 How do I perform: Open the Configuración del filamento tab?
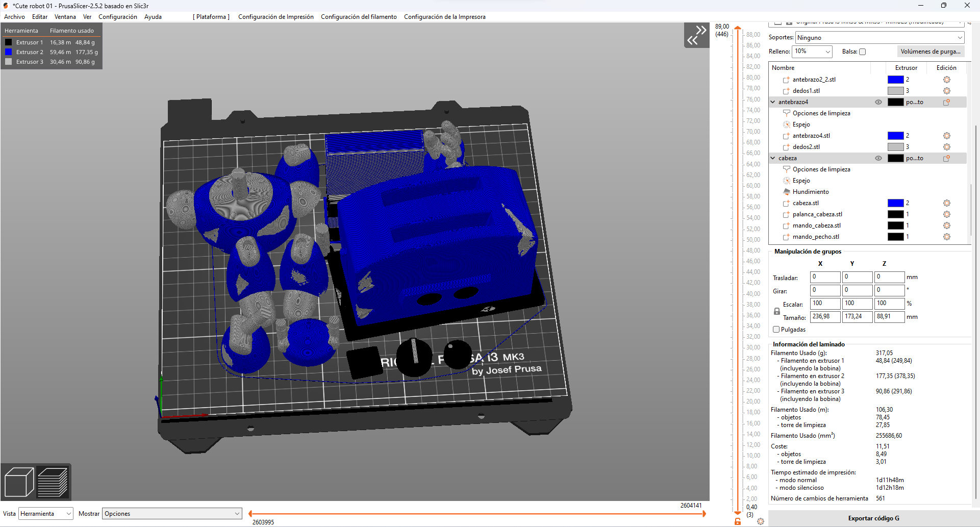click(x=359, y=17)
